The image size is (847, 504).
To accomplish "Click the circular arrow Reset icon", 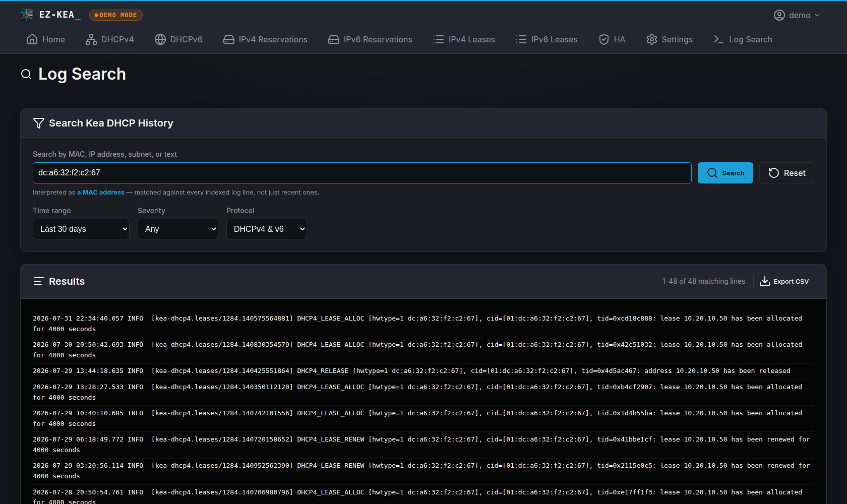I will coord(774,173).
